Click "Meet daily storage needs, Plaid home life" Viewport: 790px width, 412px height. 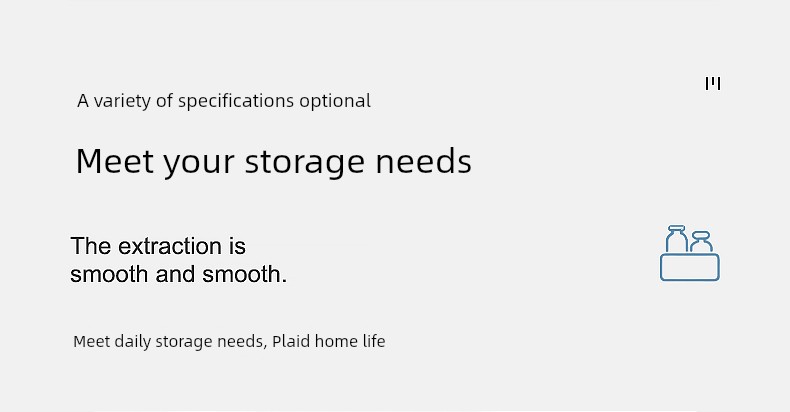pyautogui.click(x=229, y=341)
